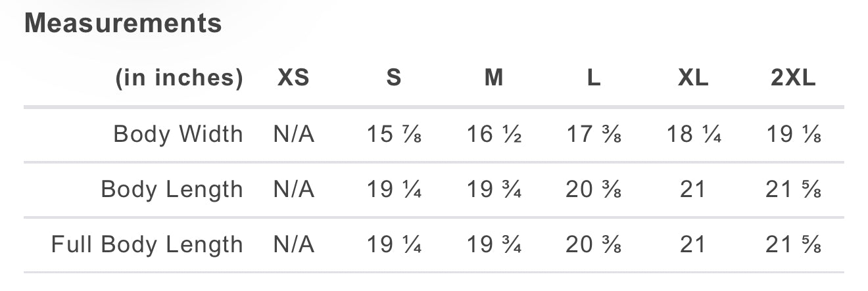
Task: Select the L size column header
Action: [x=593, y=78]
